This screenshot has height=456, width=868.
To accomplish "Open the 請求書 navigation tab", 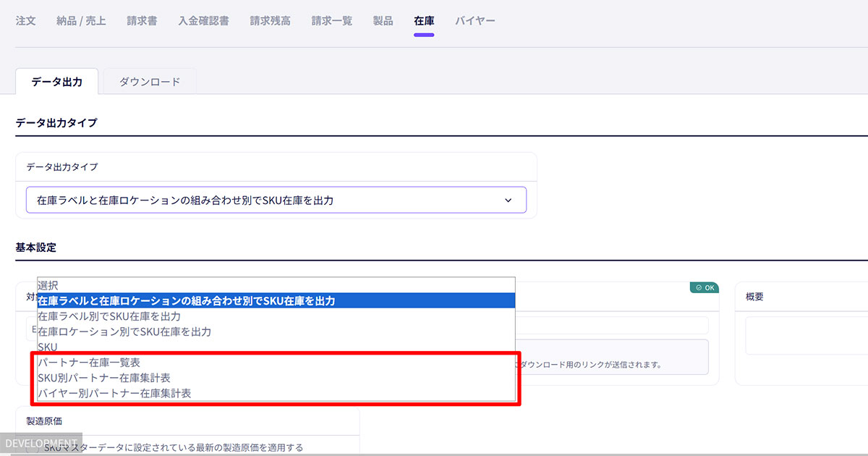I will [142, 21].
